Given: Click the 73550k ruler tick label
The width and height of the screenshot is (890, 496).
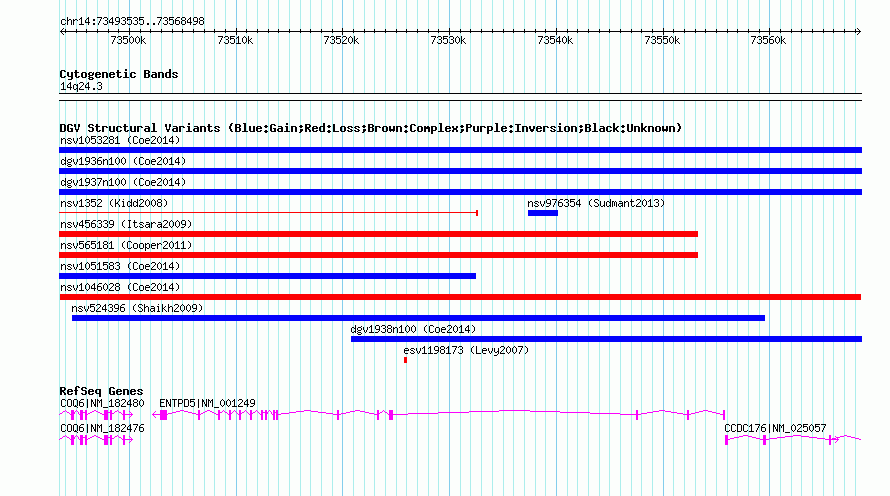Looking at the screenshot, I should click(662, 40).
